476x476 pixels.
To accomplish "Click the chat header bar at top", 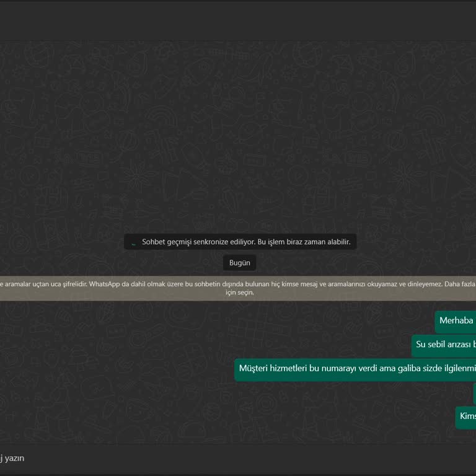I will click(x=238, y=21).
